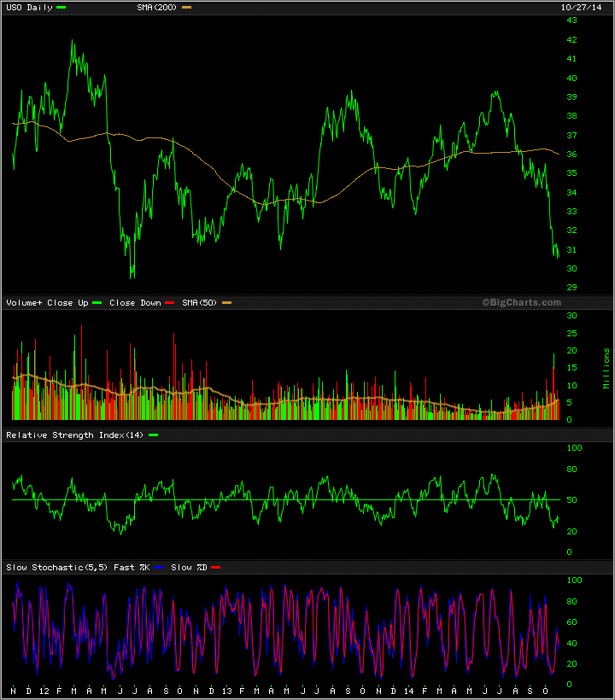The image size is (615, 700).
Task: Click the green Close Up legend swatch
Action: 97,303
